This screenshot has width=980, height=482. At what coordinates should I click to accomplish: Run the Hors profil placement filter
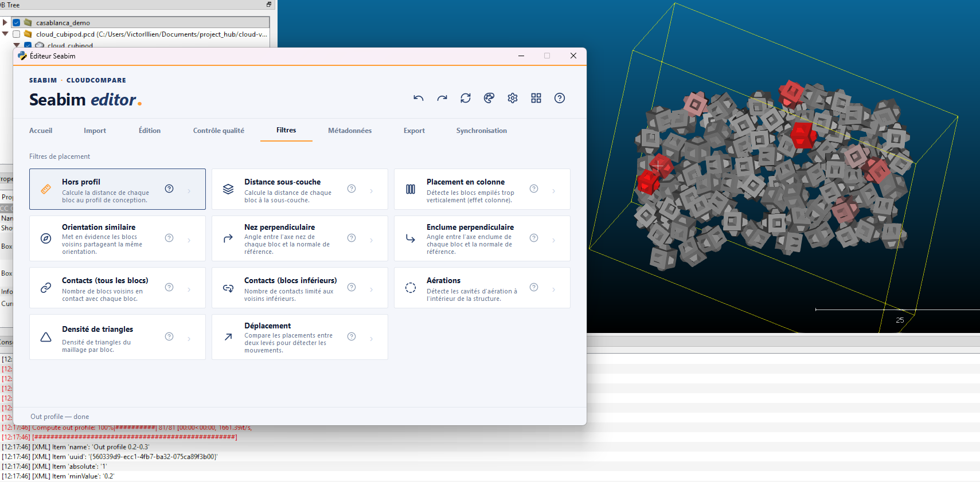coord(118,189)
